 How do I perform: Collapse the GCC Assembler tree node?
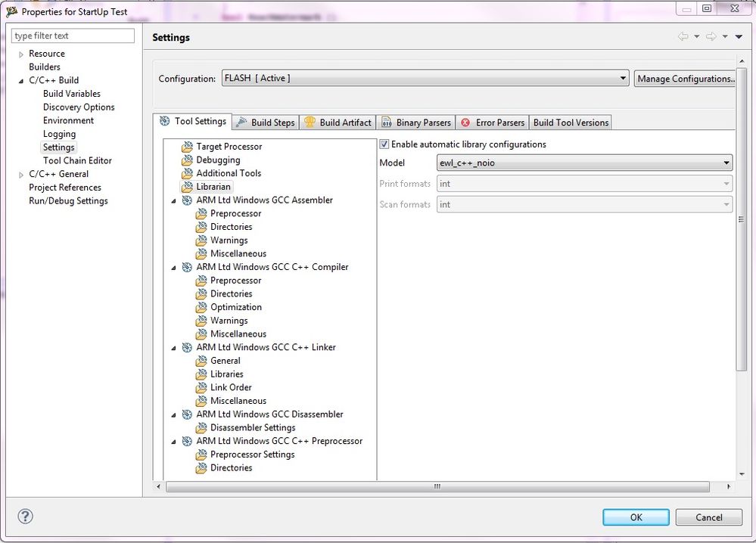tap(173, 201)
